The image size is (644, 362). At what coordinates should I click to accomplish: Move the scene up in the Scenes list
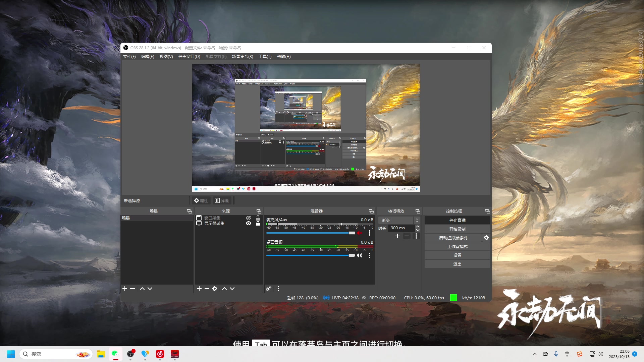coord(142,289)
